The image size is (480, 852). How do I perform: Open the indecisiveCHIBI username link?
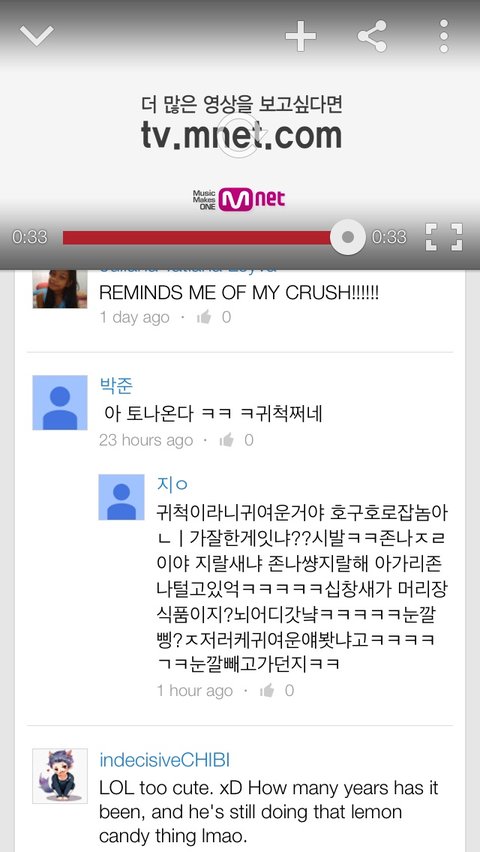tap(165, 760)
